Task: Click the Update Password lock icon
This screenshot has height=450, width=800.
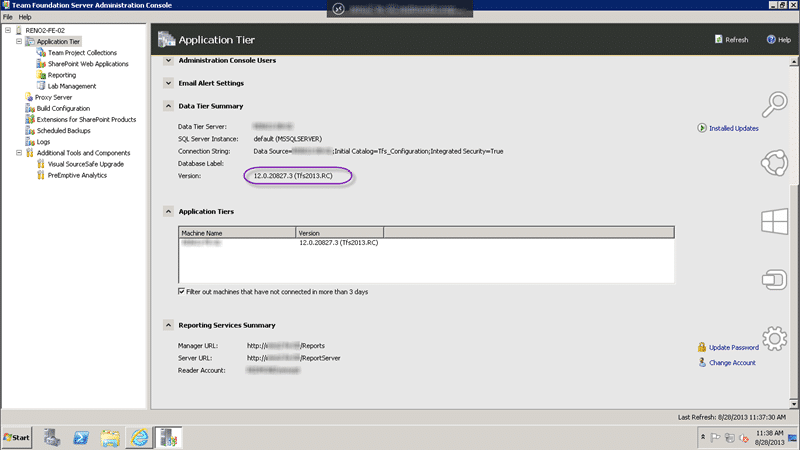Action: click(702, 347)
